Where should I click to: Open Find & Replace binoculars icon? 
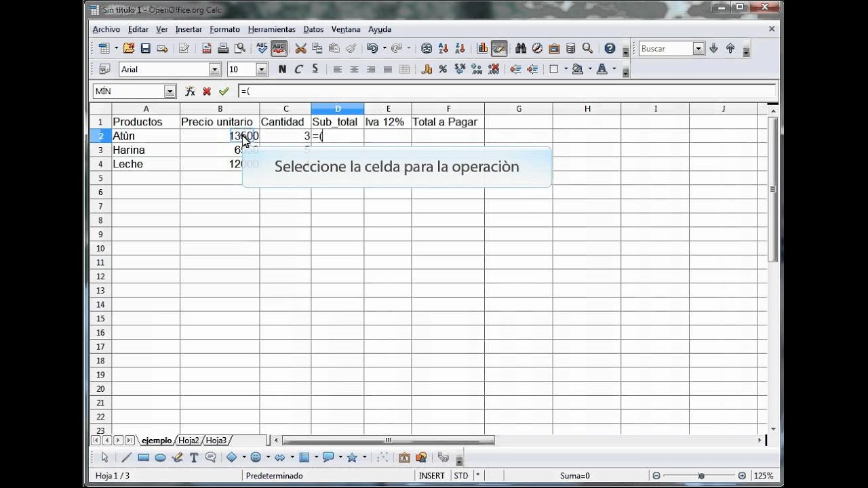[521, 48]
